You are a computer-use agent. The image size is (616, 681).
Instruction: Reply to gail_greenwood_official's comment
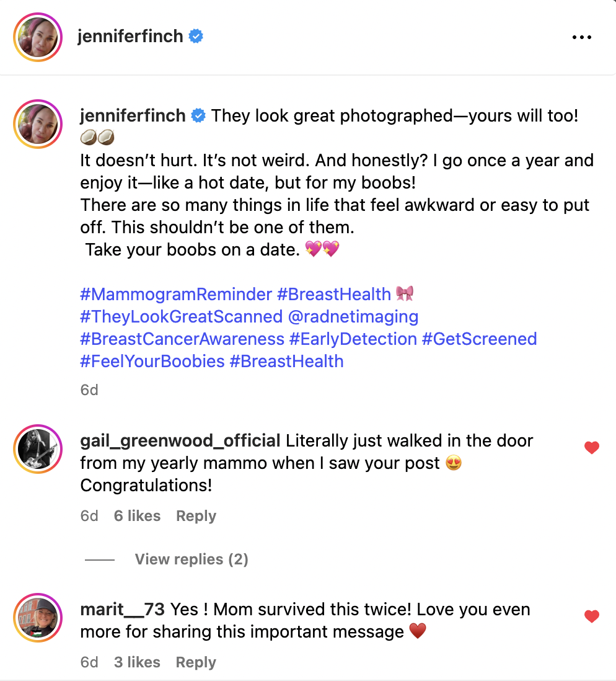(196, 516)
